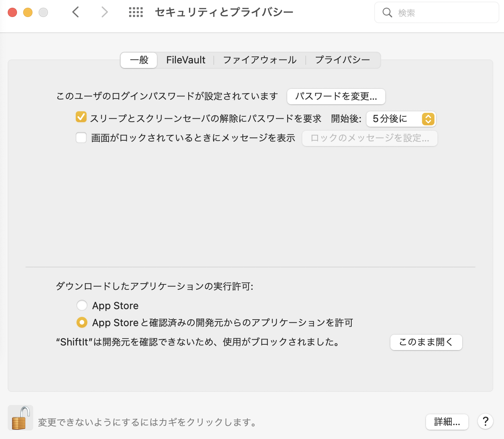Open the show-all preferences grid icon

(x=136, y=12)
